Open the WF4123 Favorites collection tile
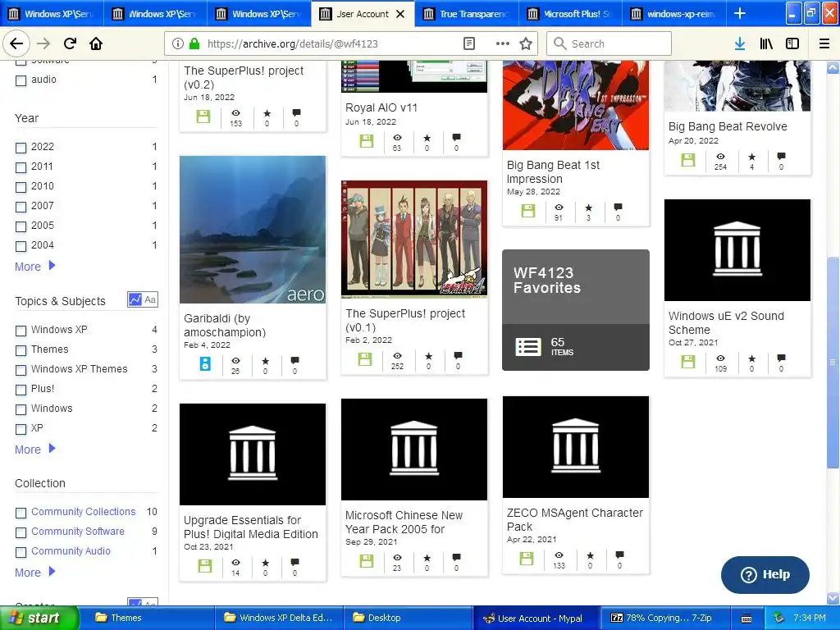840x630 pixels. [x=575, y=309]
